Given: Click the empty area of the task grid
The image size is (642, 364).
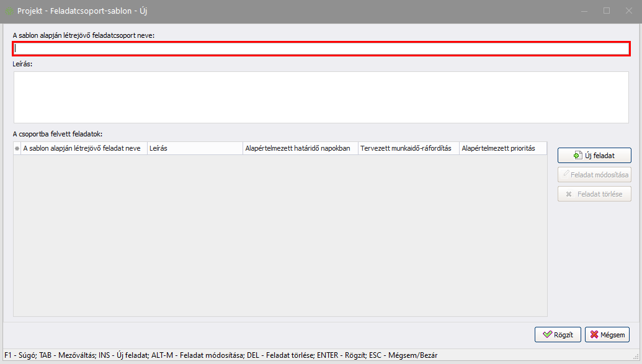Looking at the screenshot, I should pos(279,236).
